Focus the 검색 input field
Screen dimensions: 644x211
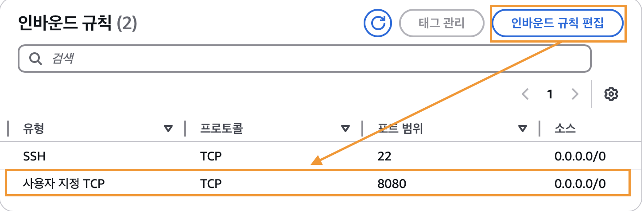[310, 58]
